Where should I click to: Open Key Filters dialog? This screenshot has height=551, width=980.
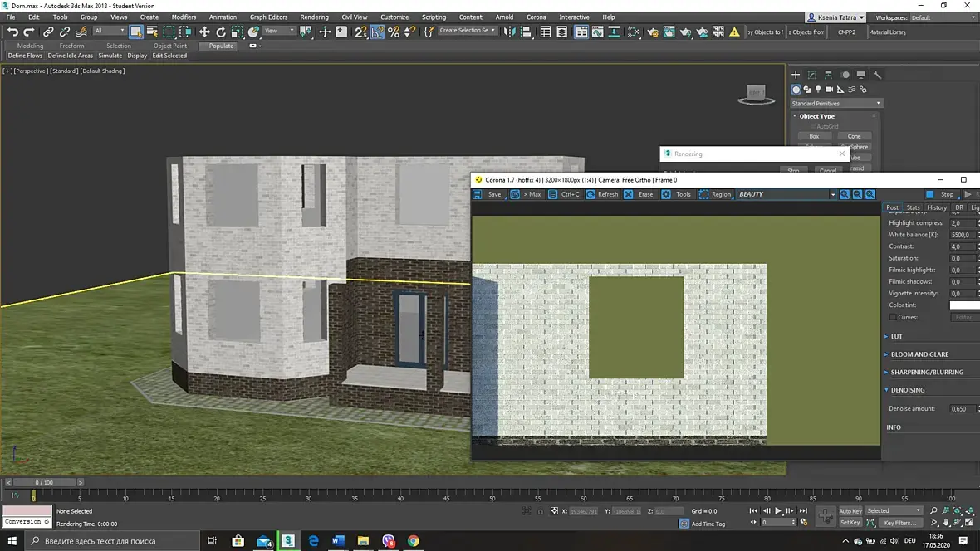(900, 523)
